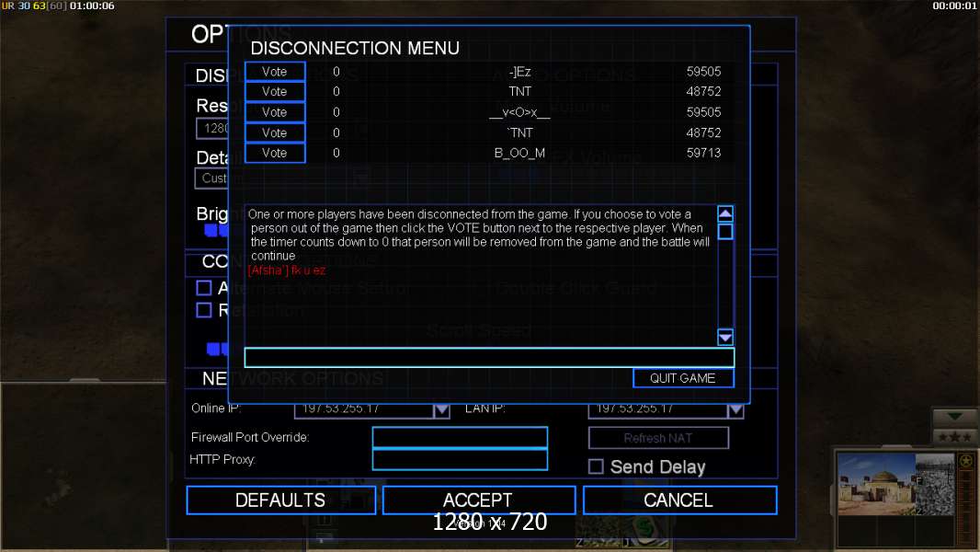Toggle the Retaliation checkbox
This screenshot has width=980, height=552.
pos(204,310)
